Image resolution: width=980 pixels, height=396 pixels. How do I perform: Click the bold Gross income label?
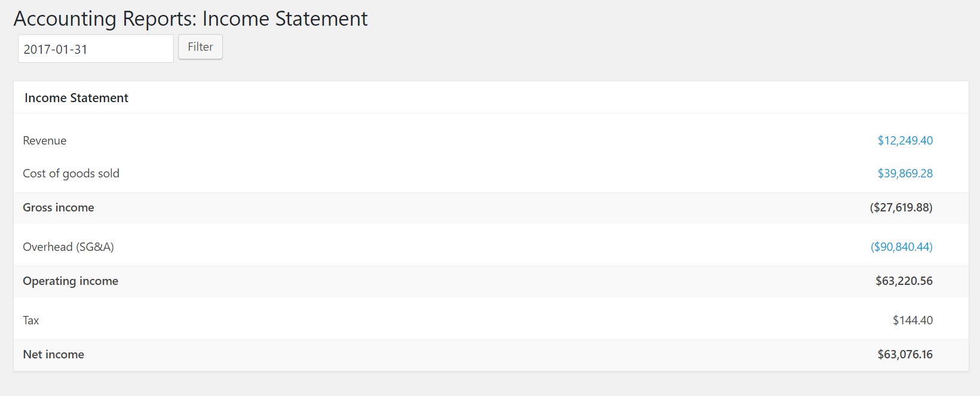click(58, 207)
